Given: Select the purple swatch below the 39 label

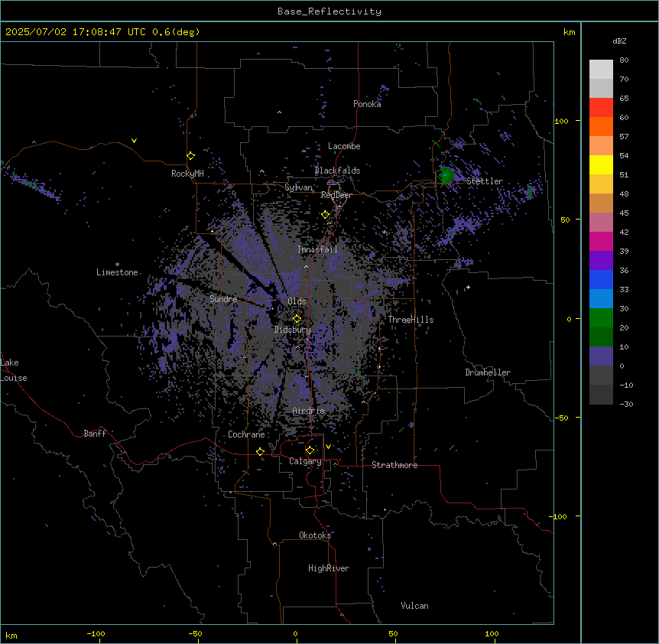Looking at the screenshot, I should (601, 261).
